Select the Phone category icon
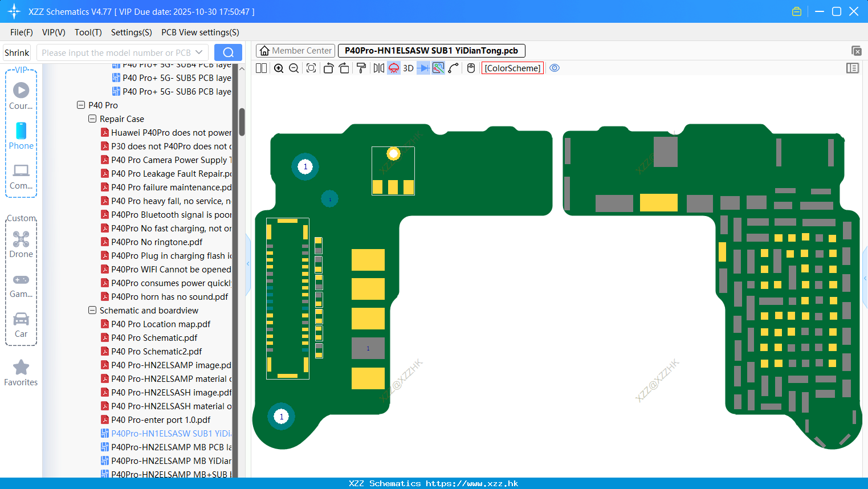This screenshot has height=489, width=868. pos(21,136)
